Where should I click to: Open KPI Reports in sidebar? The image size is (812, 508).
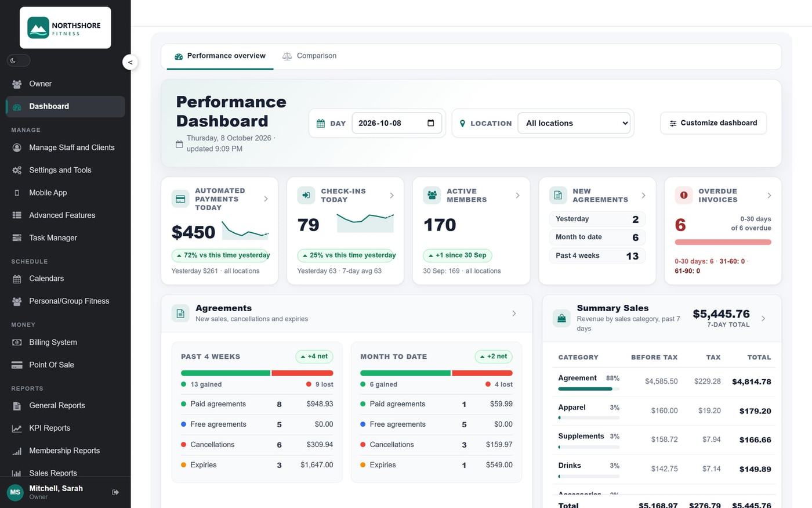[x=66, y=428]
